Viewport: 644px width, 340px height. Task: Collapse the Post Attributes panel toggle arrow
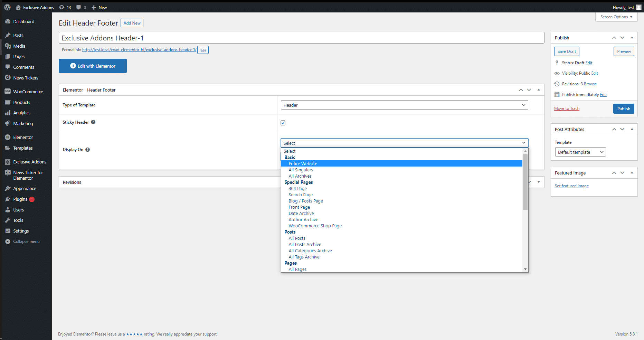click(x=632, y=129)
